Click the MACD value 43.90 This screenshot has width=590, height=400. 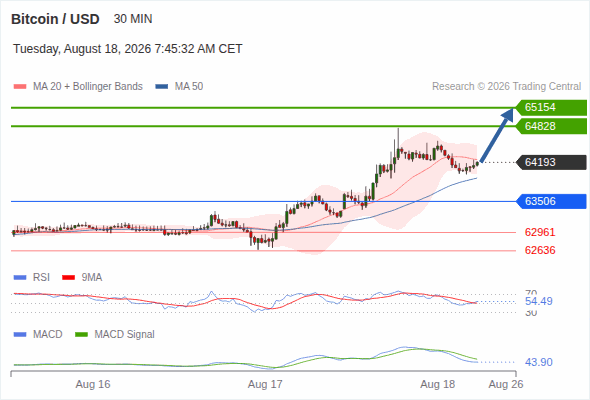point(539,362)
